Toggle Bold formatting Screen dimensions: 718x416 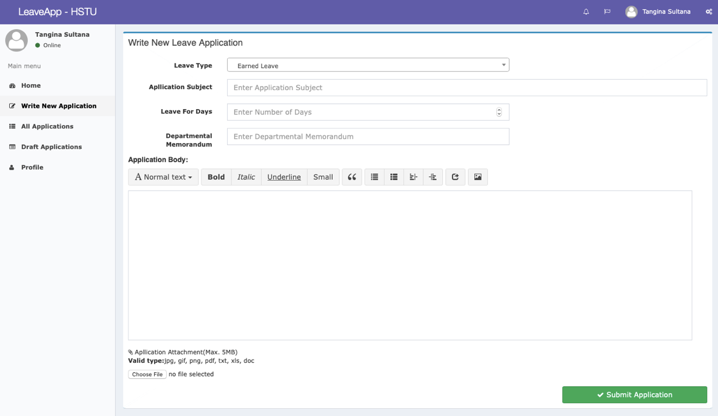click(216, 177)
